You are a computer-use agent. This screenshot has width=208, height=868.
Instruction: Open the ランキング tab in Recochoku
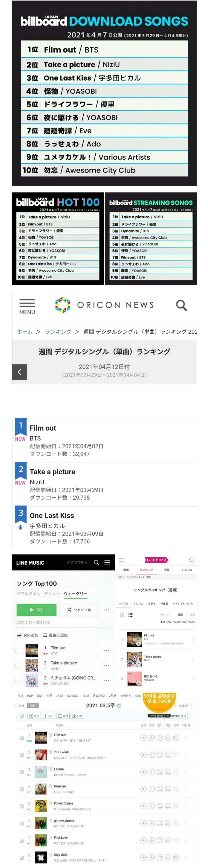click(x=146, y=570)
